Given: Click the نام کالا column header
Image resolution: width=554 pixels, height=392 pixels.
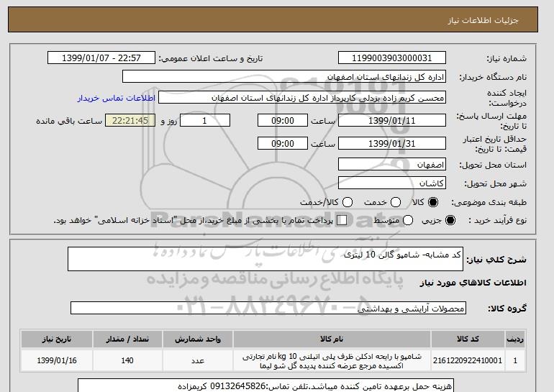Looking at the screenshot, I should (332, 339).
